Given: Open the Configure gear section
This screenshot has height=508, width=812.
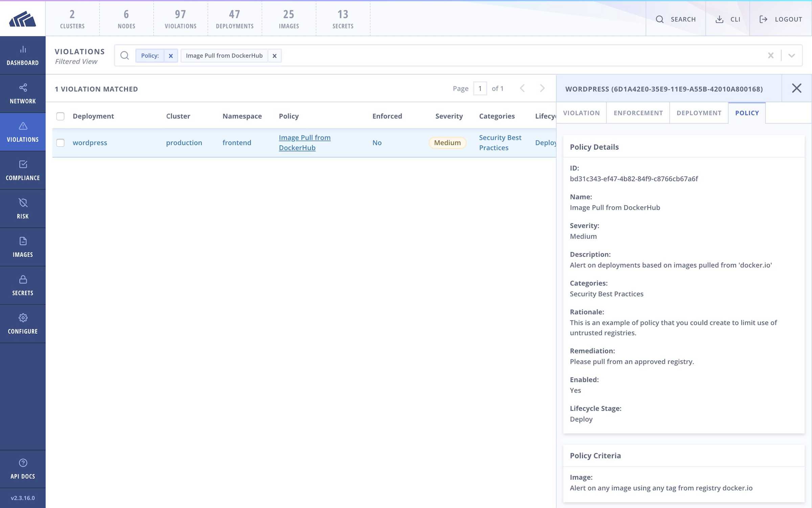Looking at the screenshot, I should click(23, 324).
